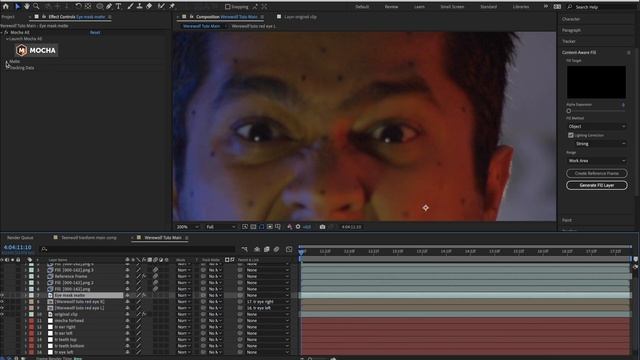This screenshot has height=360, width=640.
Task: Click the Home icon in the toolbar
Action: pyautogui.click(x=6, y=6)
